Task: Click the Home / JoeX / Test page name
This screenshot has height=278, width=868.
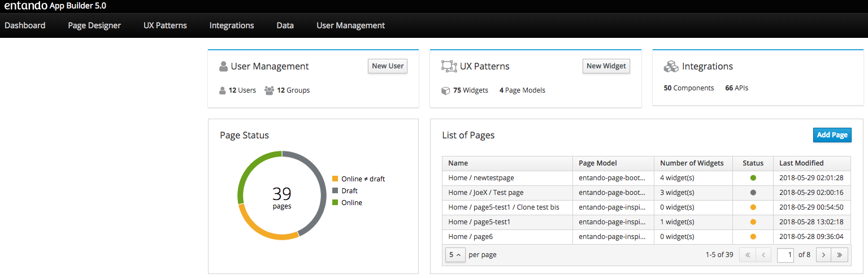Action: 485,193
